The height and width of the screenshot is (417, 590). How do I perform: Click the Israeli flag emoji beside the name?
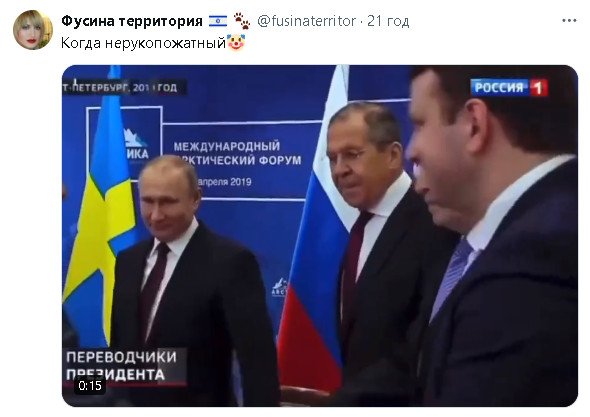[218, 21]
